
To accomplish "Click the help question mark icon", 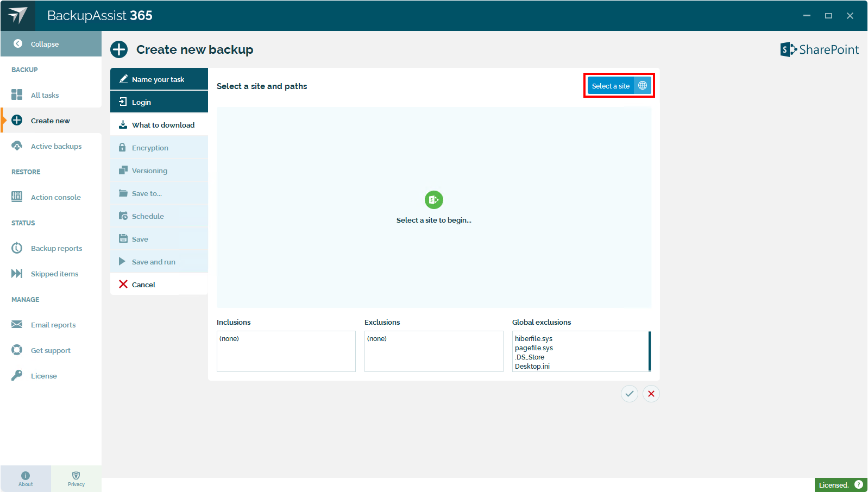I will coord(859,484).
